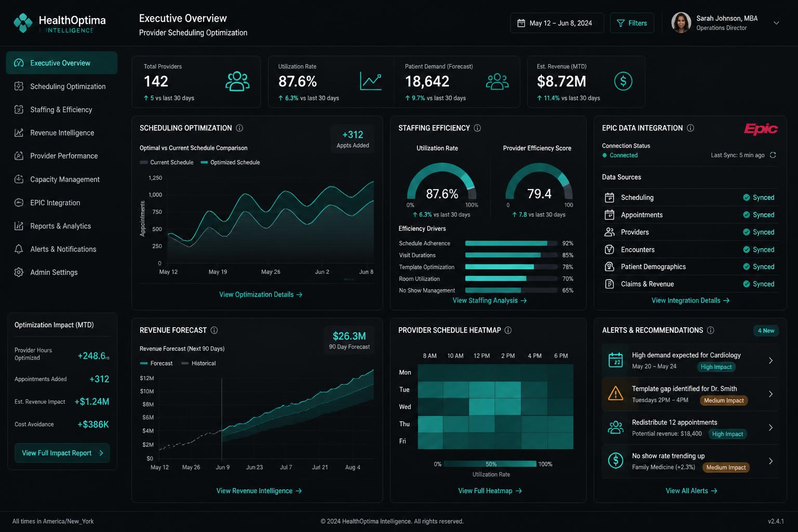Image resolution: width=798 pixels, height=532 pixels.
Task: Click the Patient Demand group icon
Action: 497,82
